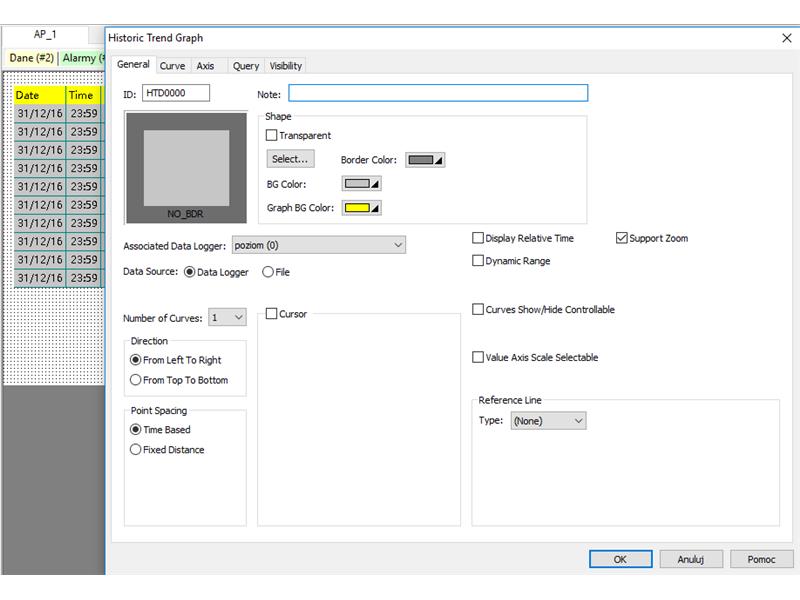
Task: Open the Dane (#2) tab
Action: (x=32, y=58)
